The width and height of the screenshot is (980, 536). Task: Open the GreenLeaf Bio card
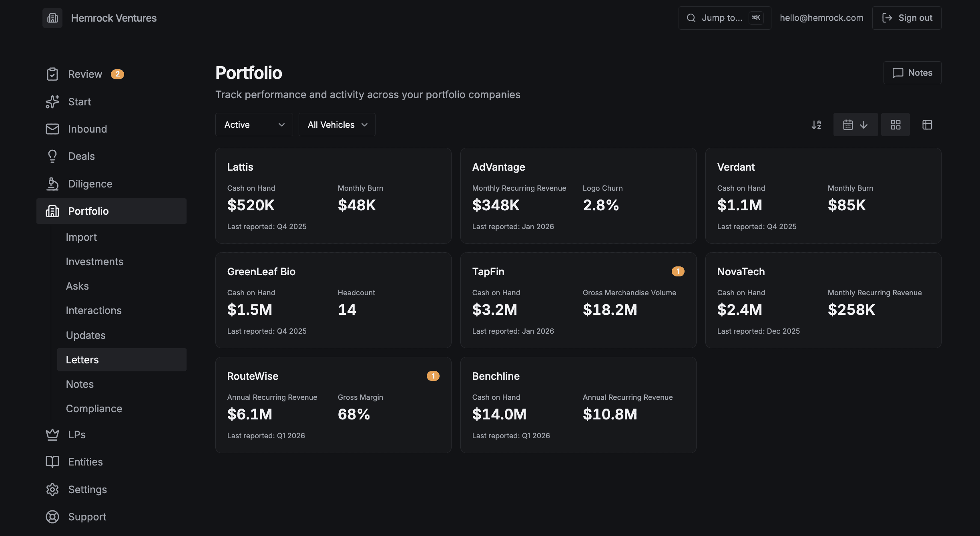point(333,300)
